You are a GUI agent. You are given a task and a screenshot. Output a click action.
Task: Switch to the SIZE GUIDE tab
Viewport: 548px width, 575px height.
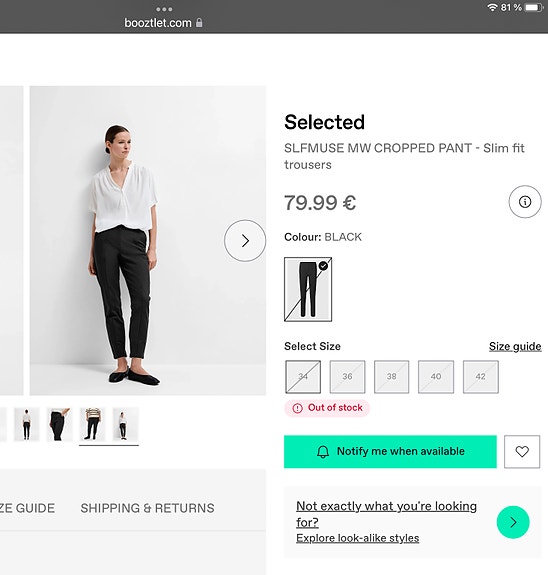(x=27, y=508)
